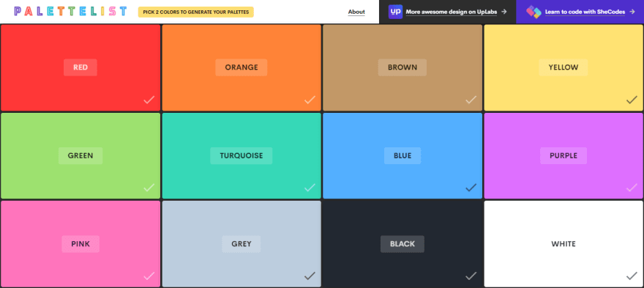644x288 pixels.
Task: Pick the GREEN color label
Action: tap(80, 155)
